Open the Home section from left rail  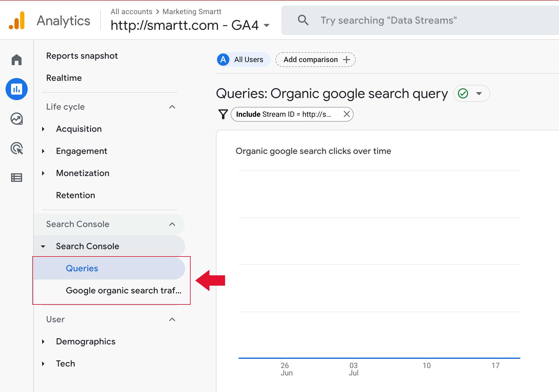pyautogui.click(x=17, y=60)
